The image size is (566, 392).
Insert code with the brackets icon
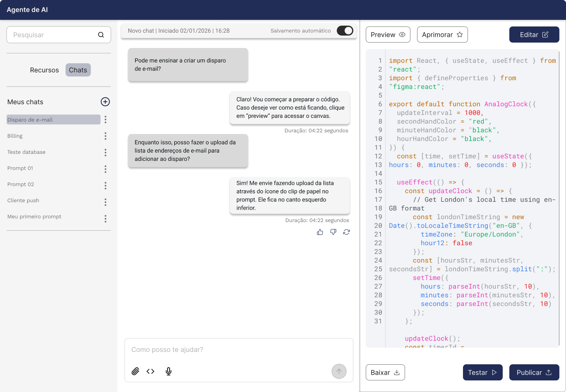click(x=150, y=371)
